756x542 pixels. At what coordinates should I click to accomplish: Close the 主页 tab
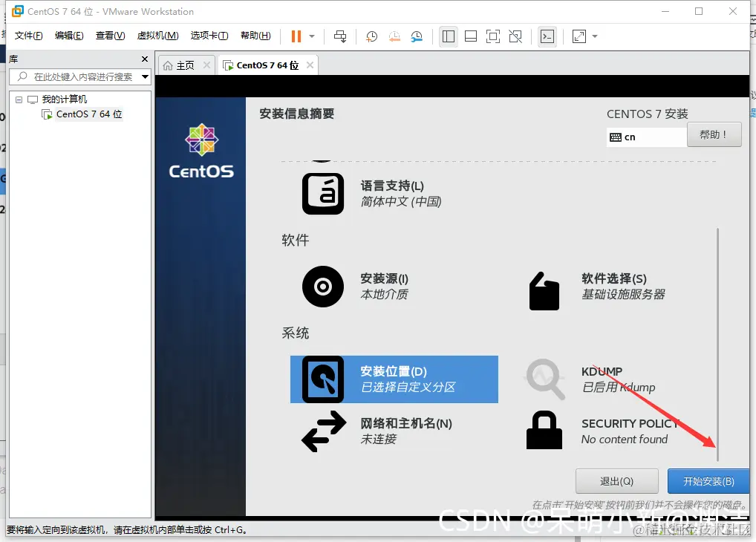tap(207, 65)
